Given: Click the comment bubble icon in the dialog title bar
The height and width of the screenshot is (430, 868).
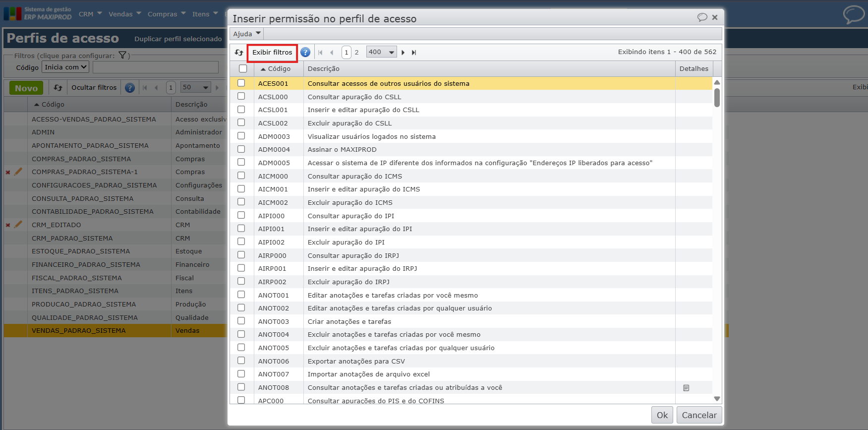Looking at the screenshot, I should coord(702,17).
